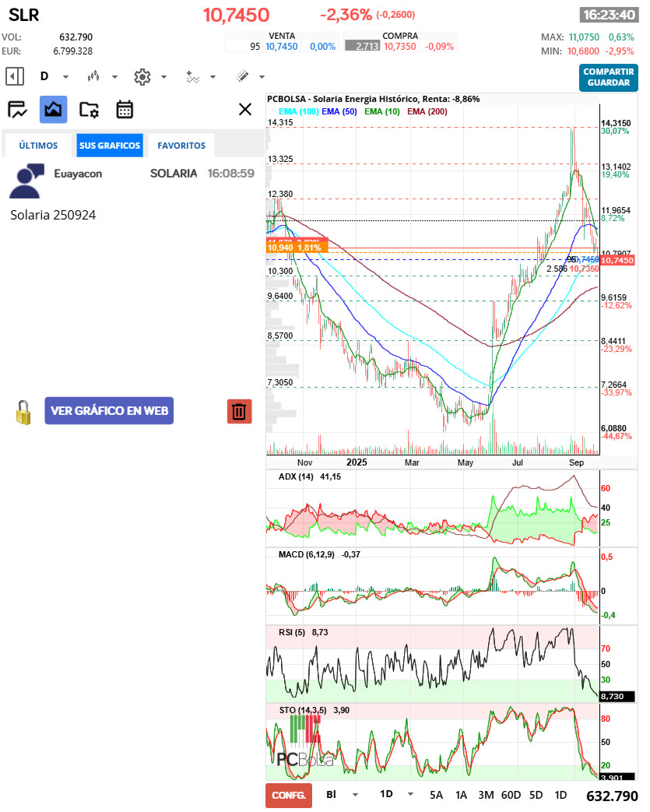This screenshot has height=812, width=650.
Task: Switch to the FAVORITOS tab
Action: (181, 146)
